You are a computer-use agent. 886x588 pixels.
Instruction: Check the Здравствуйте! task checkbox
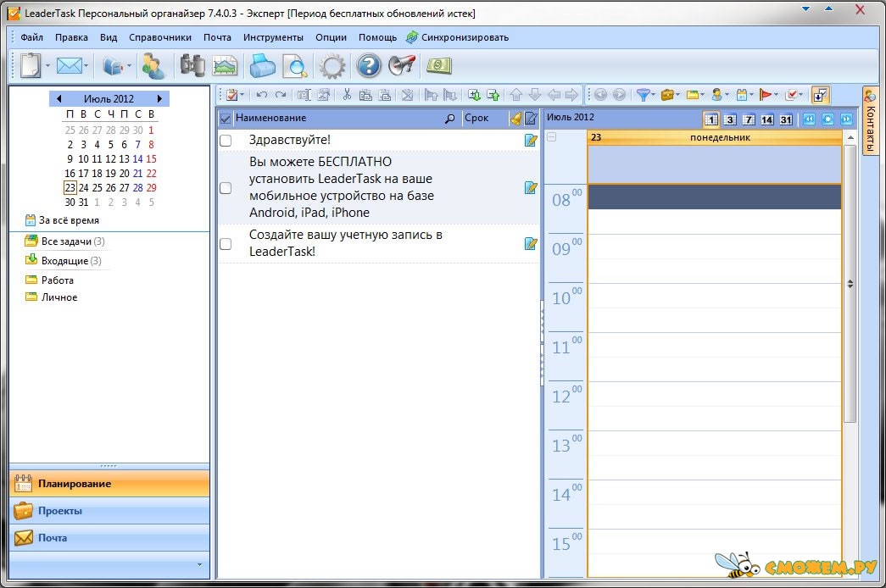(x=226, y=140)
